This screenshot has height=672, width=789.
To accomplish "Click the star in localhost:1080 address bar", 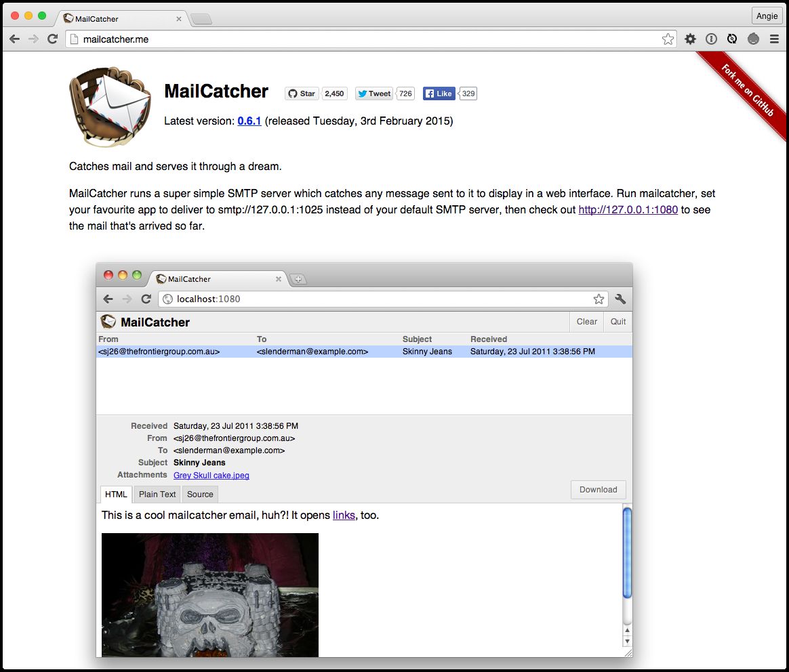I will pyautogui.click(x=599, y=299).
